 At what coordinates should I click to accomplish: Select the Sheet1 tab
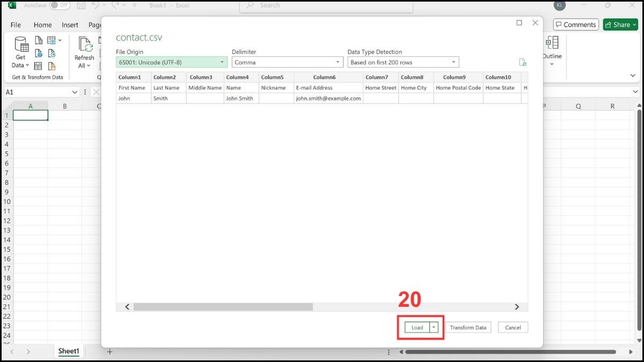[x=69, y=351]
